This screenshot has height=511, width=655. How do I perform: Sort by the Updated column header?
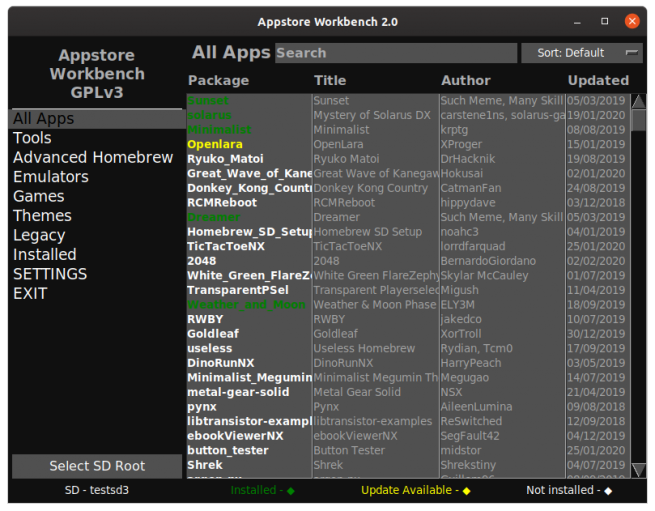598,80
